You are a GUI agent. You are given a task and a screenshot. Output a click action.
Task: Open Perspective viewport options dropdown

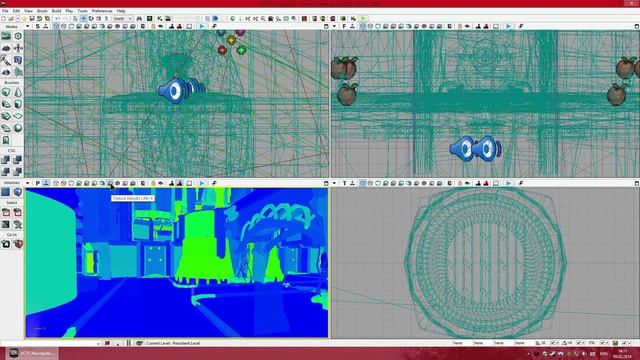pyautogui.click(x=27, y=183)
